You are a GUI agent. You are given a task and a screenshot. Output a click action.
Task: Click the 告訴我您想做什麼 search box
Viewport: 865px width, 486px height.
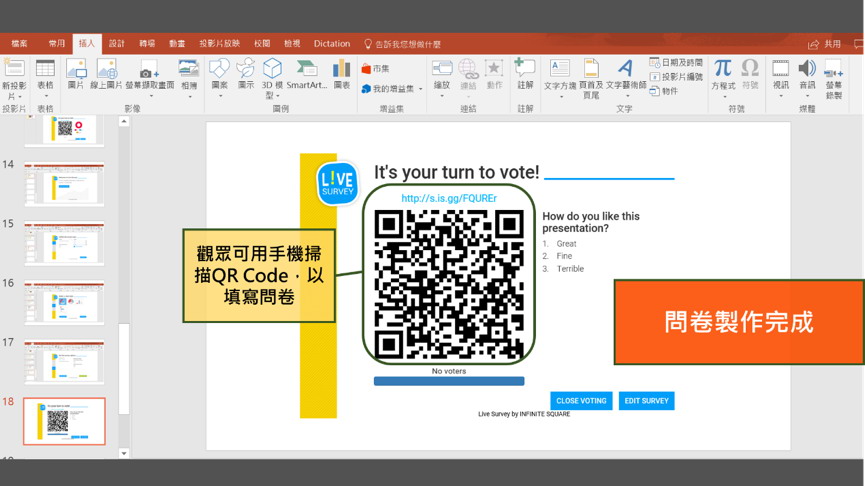(x=403, y=44)
